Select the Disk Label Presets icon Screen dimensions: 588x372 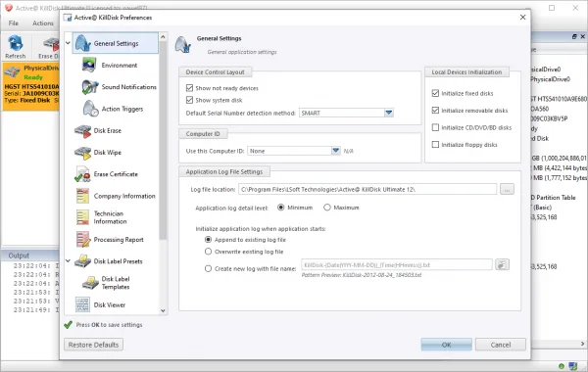click(x=82, y=261)
